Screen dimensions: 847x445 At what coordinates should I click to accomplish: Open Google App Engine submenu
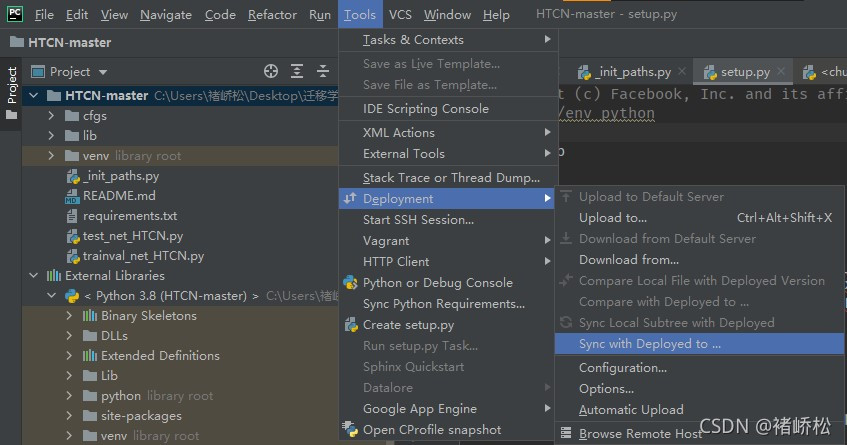[448, 408]
